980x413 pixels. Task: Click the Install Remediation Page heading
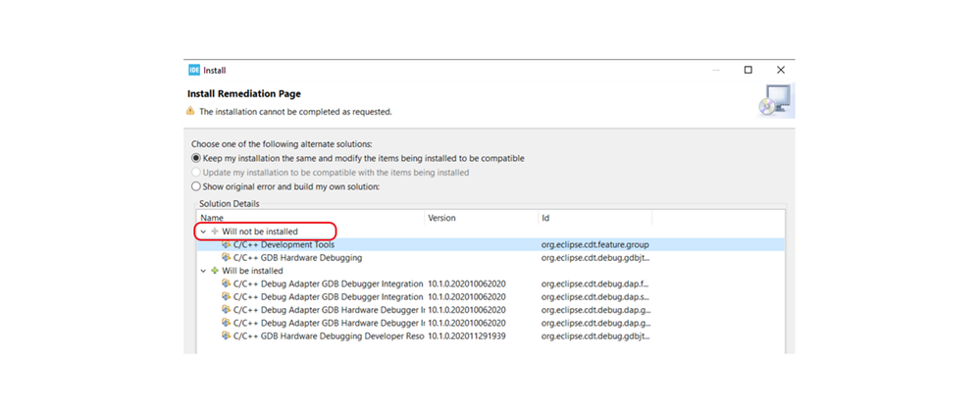(x=243, y=94)
